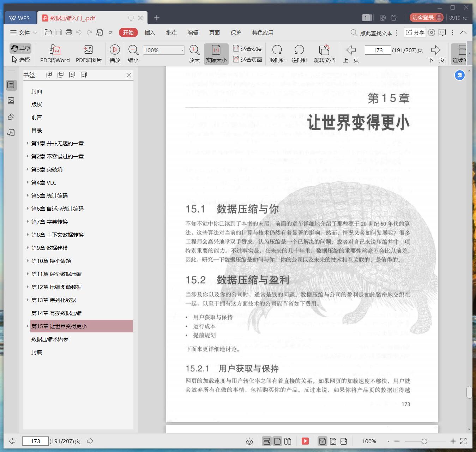Toggle 实际大小 actual size view
Image resolution: width=476 pixels, height=452 pixels.
[x=216, y=54]
